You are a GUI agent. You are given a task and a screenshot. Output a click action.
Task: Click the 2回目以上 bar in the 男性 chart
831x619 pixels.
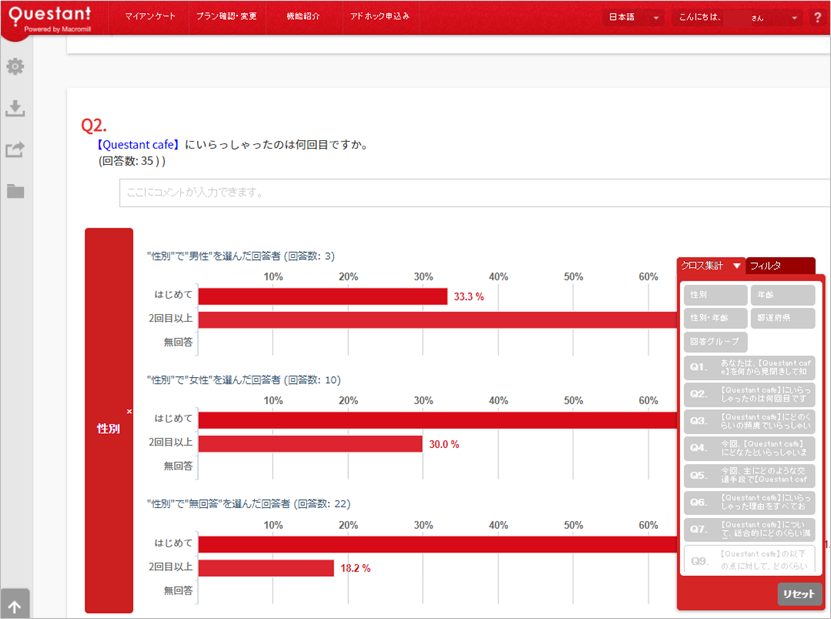coord(438,320)
